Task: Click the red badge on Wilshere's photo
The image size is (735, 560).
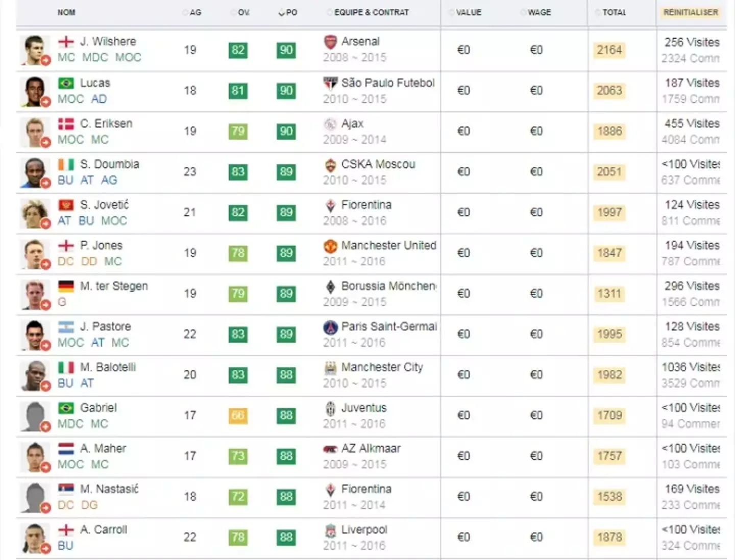Action: click(46, 61)
